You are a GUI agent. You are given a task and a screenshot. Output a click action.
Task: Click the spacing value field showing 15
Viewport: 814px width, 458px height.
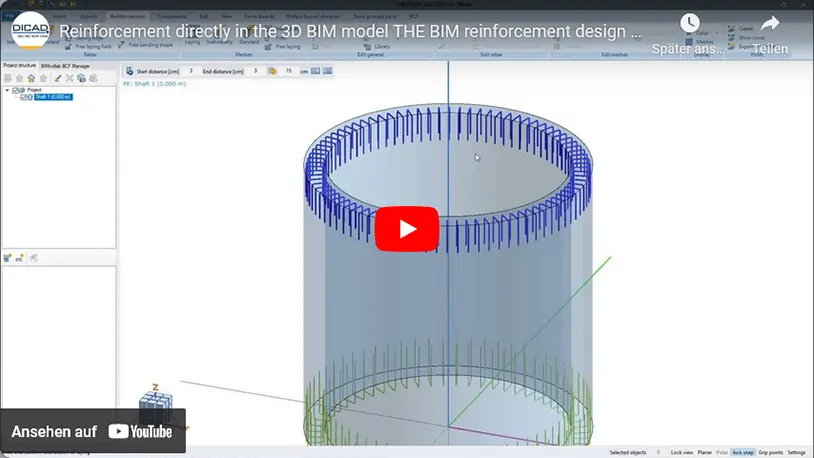click(x=289, y=71)
